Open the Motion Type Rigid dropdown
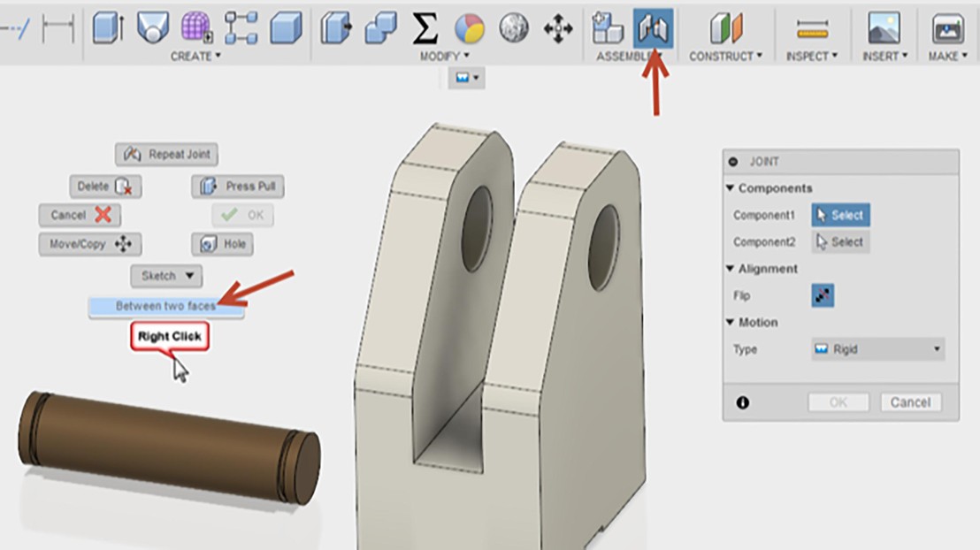Viewport: 980px width, 550px height. pos(877,349)
